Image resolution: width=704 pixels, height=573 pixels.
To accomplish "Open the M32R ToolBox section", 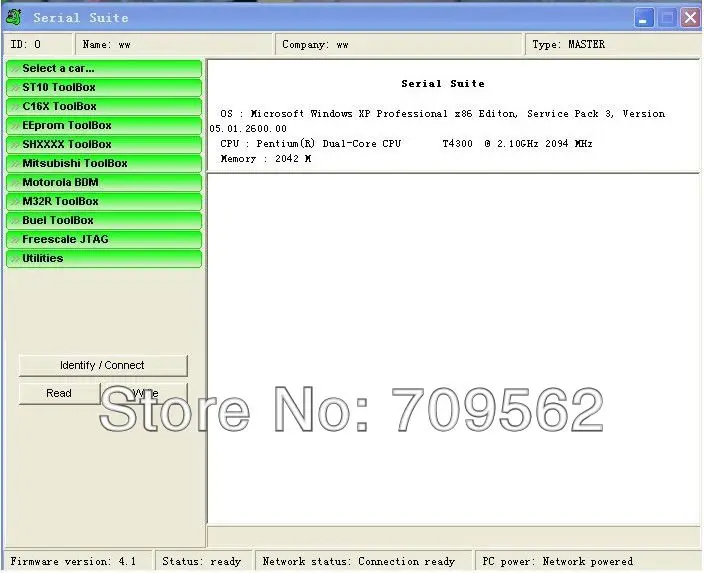I will point(104,202).
